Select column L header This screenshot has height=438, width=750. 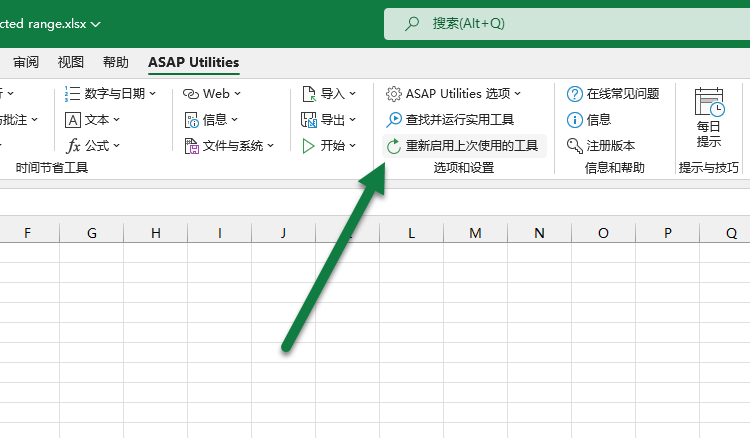click(x=411, y=233)
